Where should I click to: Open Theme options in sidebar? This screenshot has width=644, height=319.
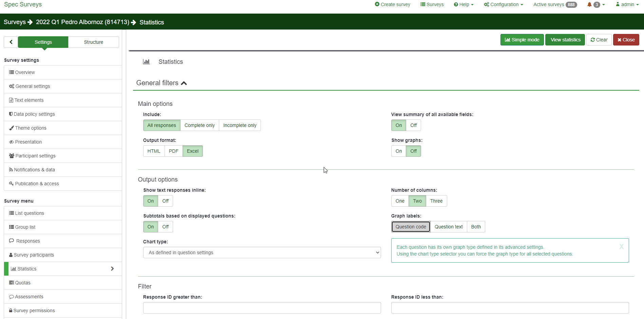[x=31, y=128]
